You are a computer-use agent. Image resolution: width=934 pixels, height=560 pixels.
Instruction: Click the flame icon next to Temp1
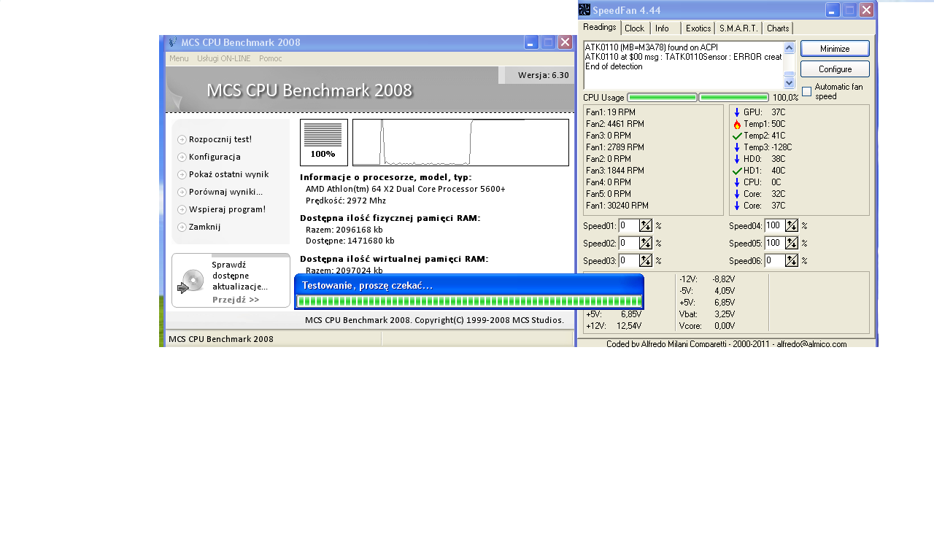[x=737, y=124]
